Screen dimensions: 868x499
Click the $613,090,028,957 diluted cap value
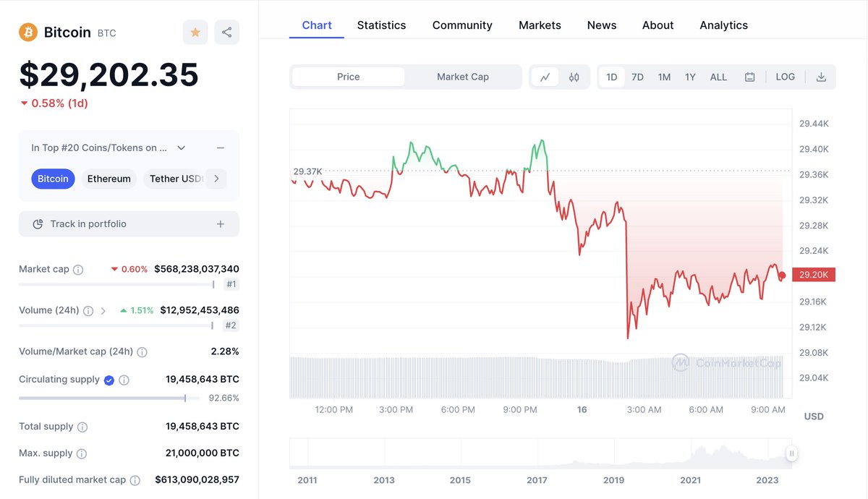[197, 479]
